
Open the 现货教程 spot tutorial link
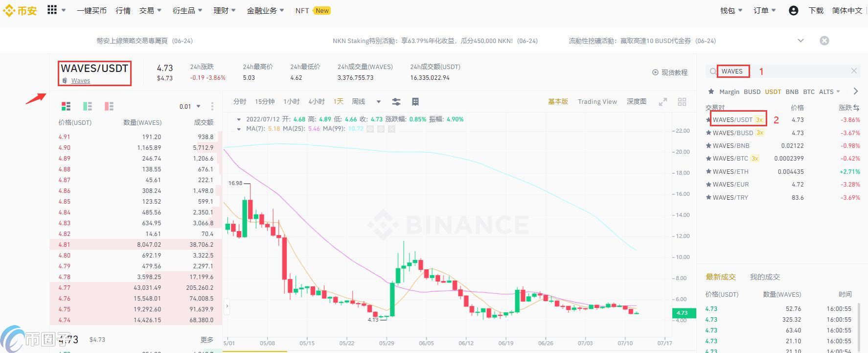(x=674, y=72)
